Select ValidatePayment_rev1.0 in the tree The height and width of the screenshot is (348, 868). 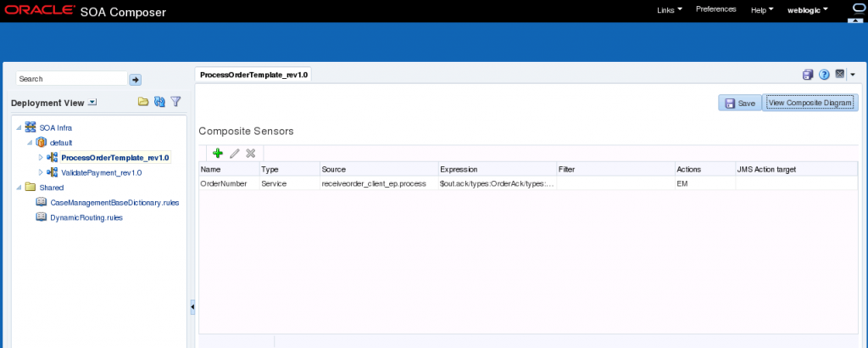102,173
